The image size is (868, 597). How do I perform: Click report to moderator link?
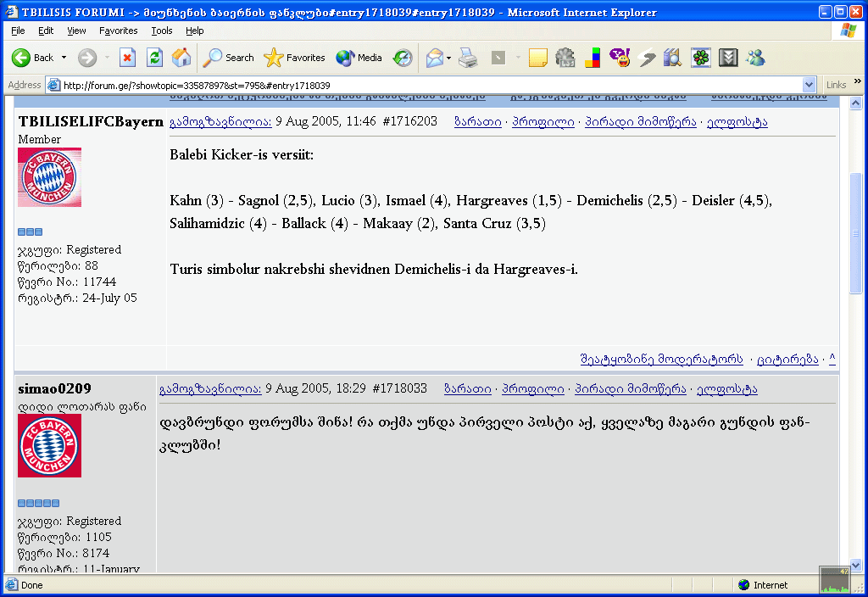pos(661,359)
